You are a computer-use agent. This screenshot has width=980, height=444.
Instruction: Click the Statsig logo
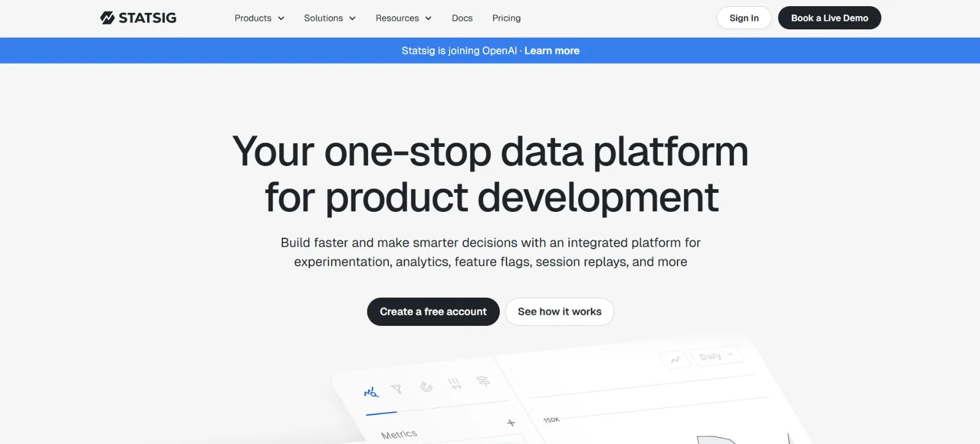[x=138, y=18]
